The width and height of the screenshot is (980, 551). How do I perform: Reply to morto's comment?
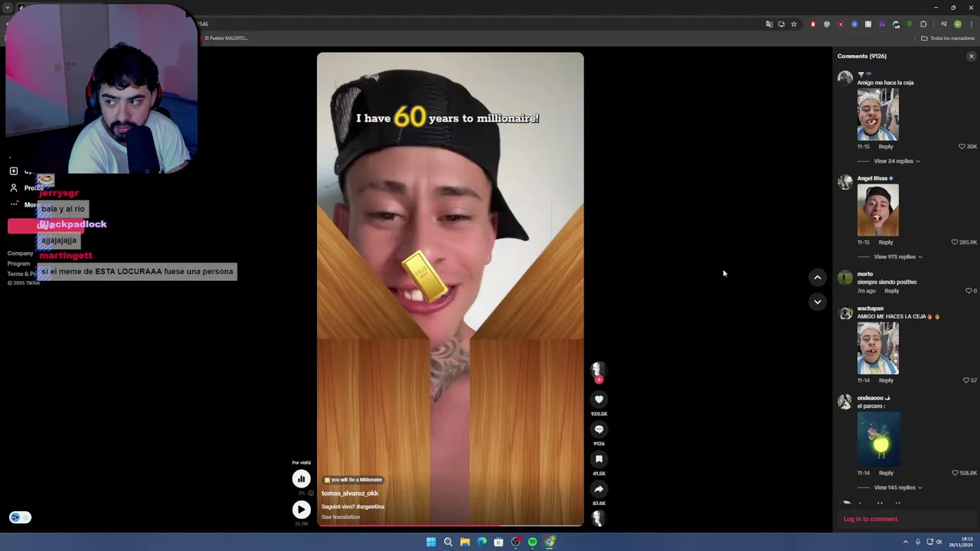click(892, 291)
